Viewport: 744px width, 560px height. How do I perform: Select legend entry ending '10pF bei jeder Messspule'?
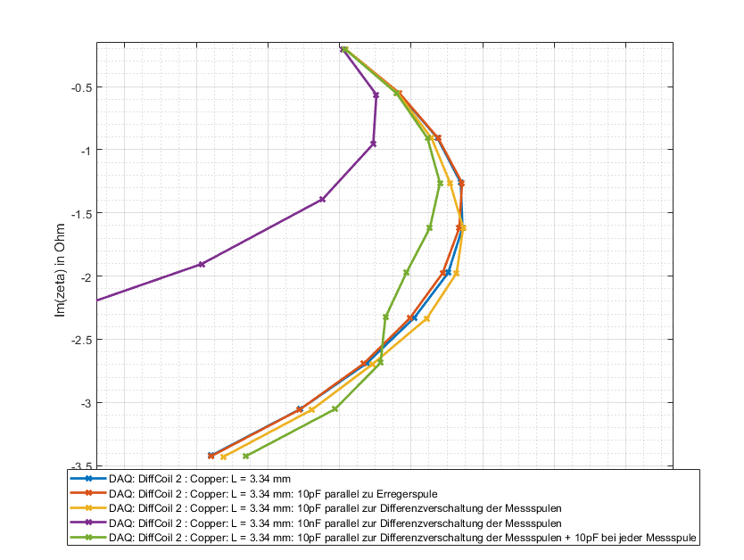pos(403,537)
